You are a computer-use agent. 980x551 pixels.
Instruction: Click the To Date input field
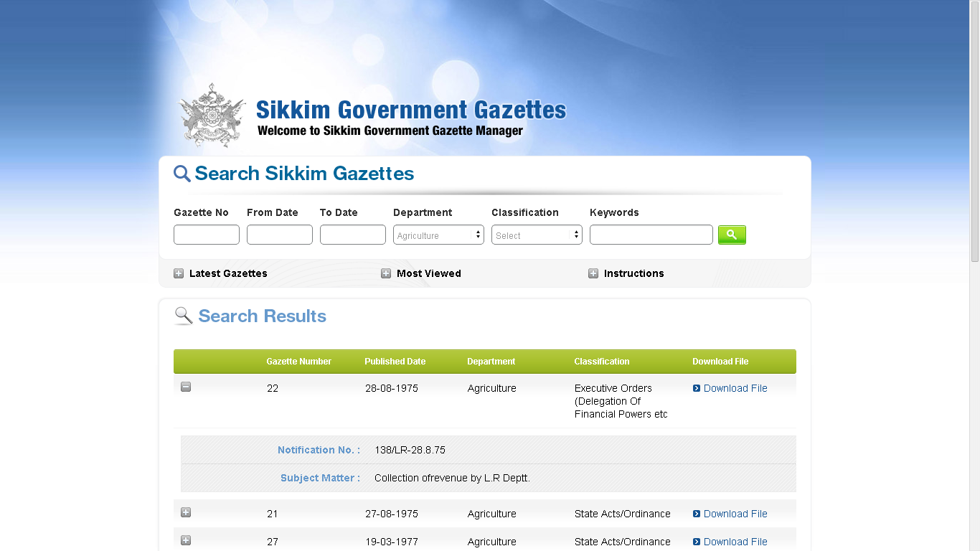(x=353, y=235)
